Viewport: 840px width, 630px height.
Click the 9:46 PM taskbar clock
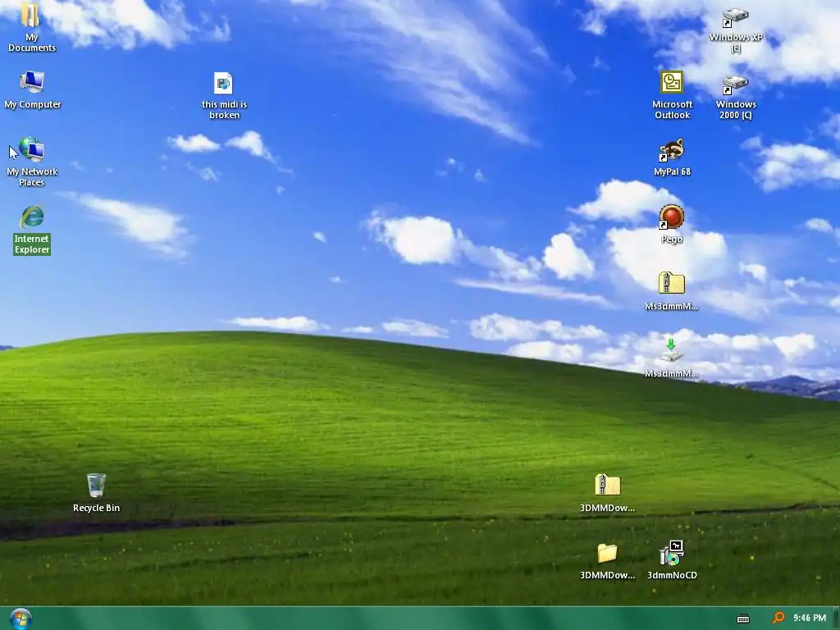tap(810, 619)
